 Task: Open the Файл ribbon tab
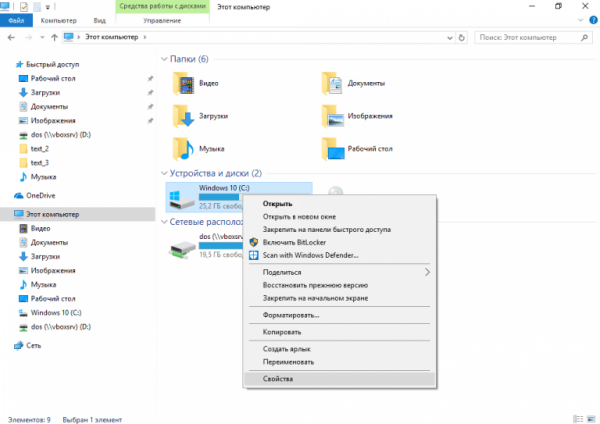16,20
